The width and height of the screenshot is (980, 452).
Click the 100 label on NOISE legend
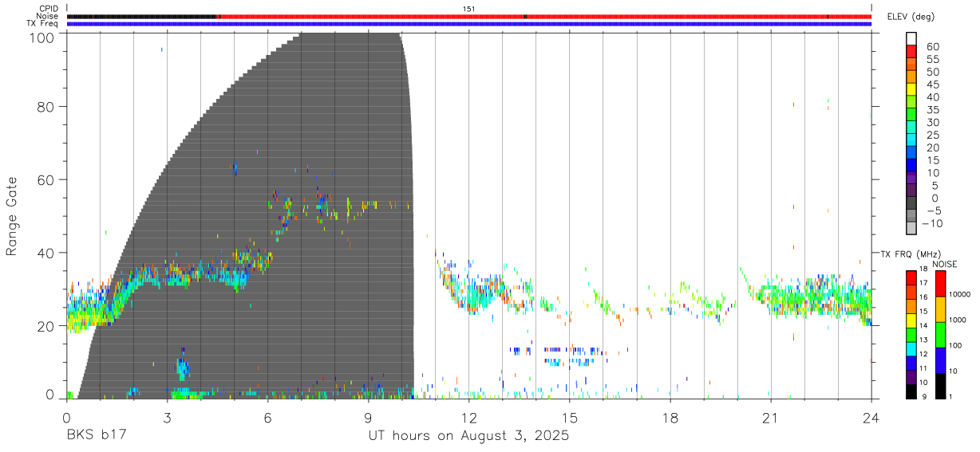coord(957,345)
